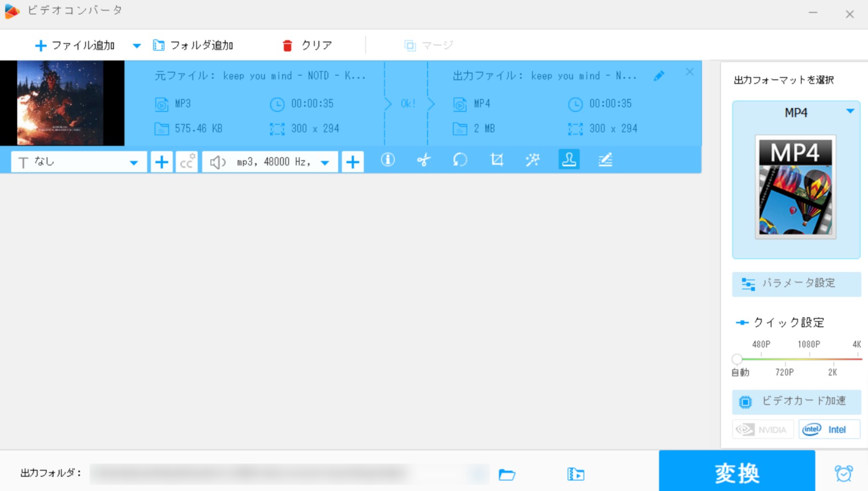
Task: Toggle Intel acceleration option
Action: (x=829, y=429)
